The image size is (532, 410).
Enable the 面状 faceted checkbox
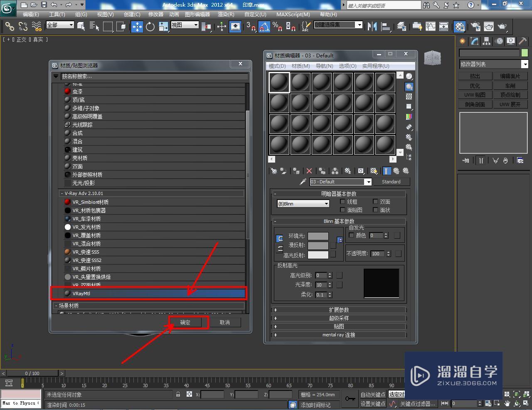[x=376, y=210]
